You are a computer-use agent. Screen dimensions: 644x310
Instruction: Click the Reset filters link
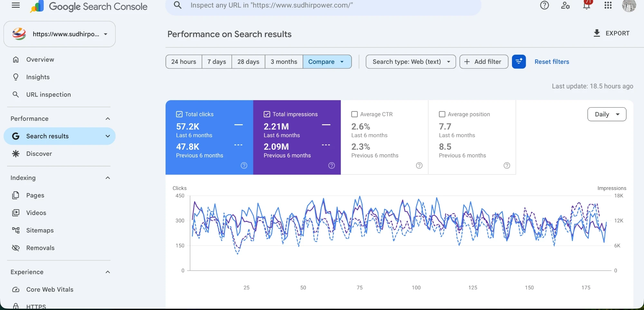click(x=552, y=61)
